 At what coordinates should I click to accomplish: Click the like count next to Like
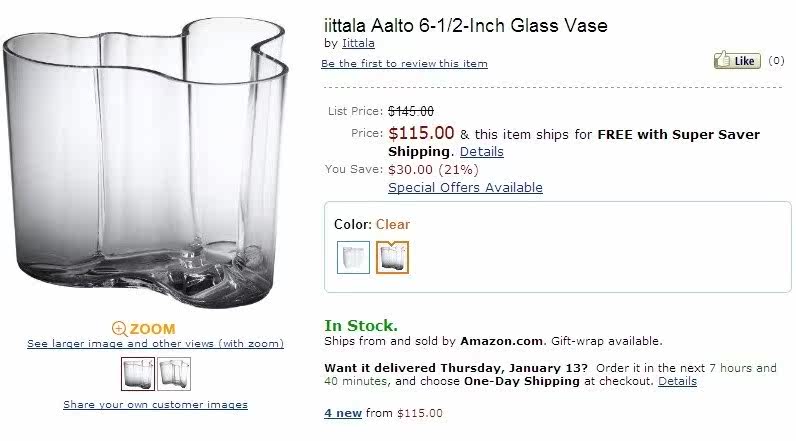coord(776,61)
